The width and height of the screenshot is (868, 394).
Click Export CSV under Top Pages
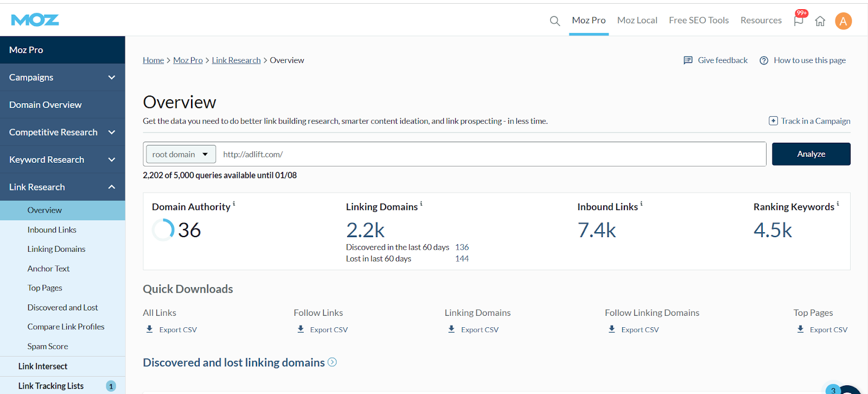(x=828, y=330)
